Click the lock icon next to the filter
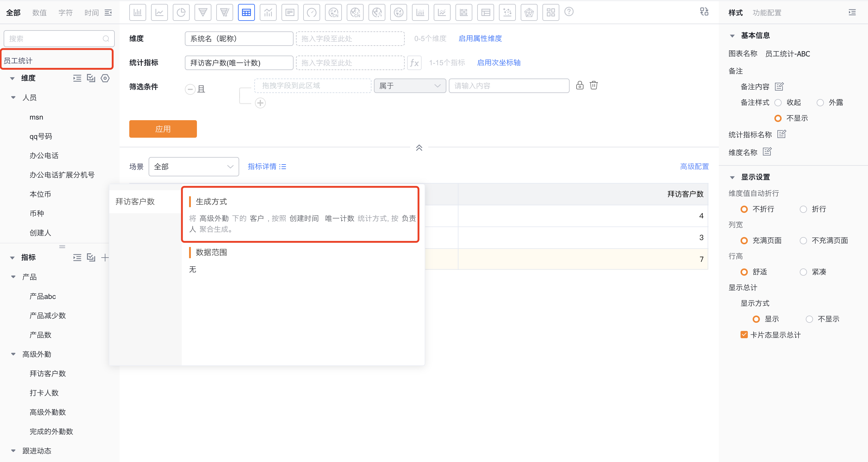The image size is (868, 462). [x=580, y=85]
